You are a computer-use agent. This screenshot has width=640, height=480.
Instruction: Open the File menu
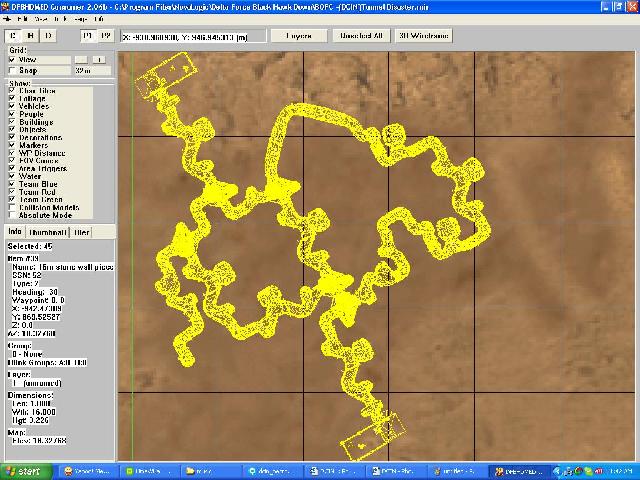tap(21, 19)
